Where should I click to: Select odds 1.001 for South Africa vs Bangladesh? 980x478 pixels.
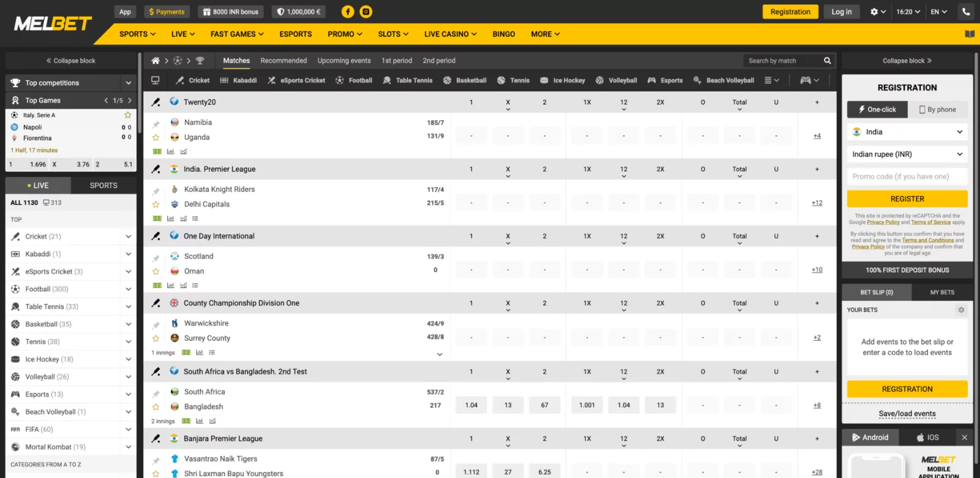click(x=587, y=405)
